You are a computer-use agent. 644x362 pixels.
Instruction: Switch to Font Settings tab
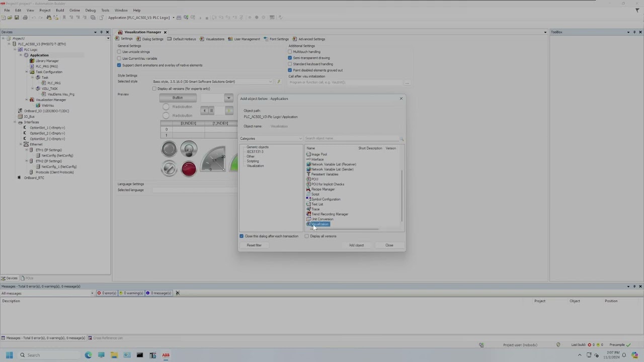pyautogui.click(x=276, y=39)
